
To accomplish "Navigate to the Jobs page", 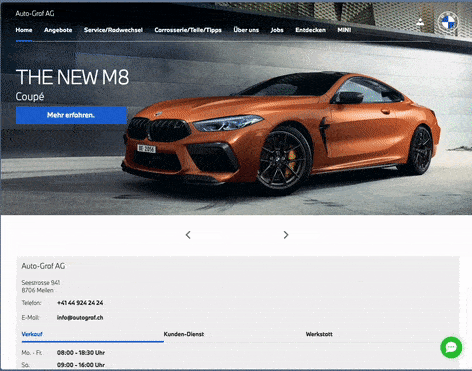I will tap(277, 30).
